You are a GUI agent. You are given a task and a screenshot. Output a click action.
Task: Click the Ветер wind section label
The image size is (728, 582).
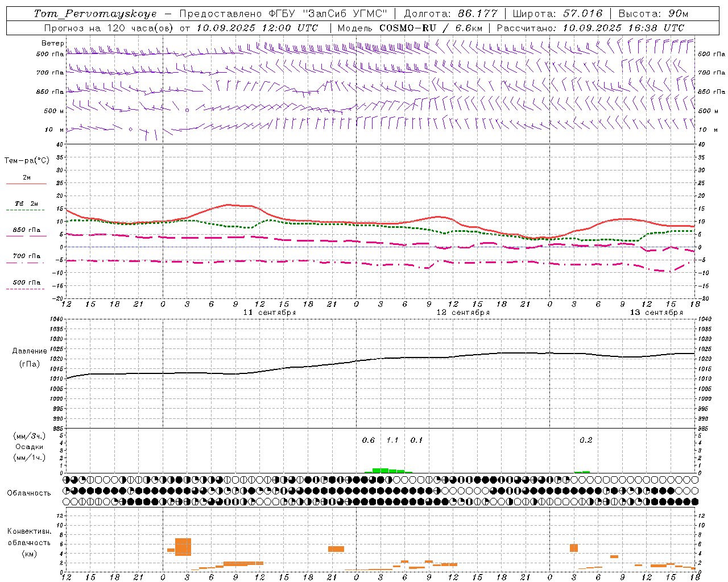52,43
